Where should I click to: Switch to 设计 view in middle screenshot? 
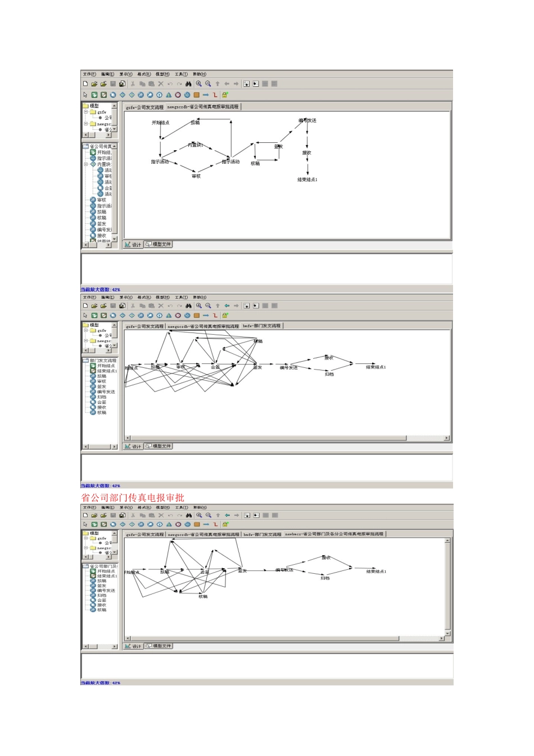click(x=133, y=446)
